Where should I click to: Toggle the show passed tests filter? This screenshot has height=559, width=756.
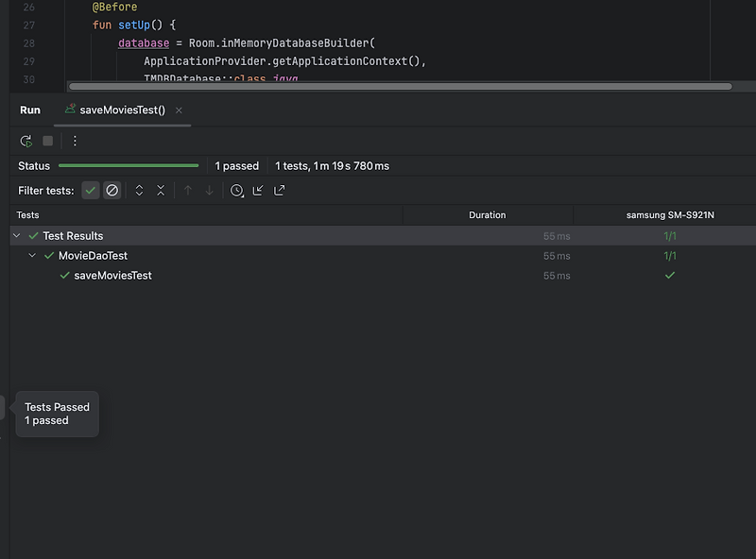(90, 191)
